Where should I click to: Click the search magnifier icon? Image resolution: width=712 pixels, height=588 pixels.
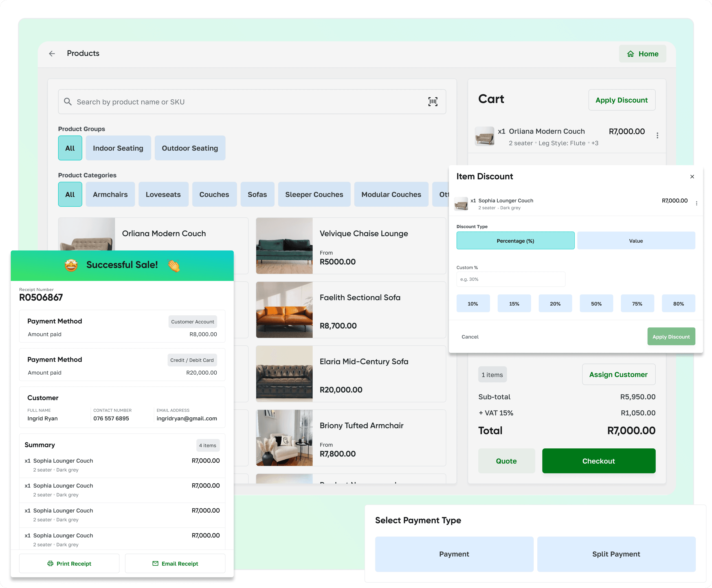pos(68,102)
